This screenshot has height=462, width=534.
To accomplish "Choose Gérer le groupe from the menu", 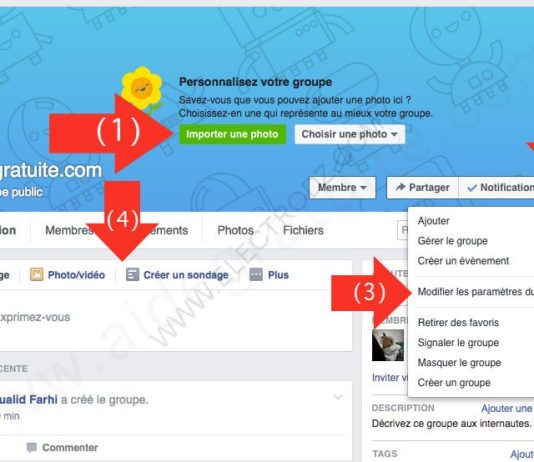I will click(453, 241).
